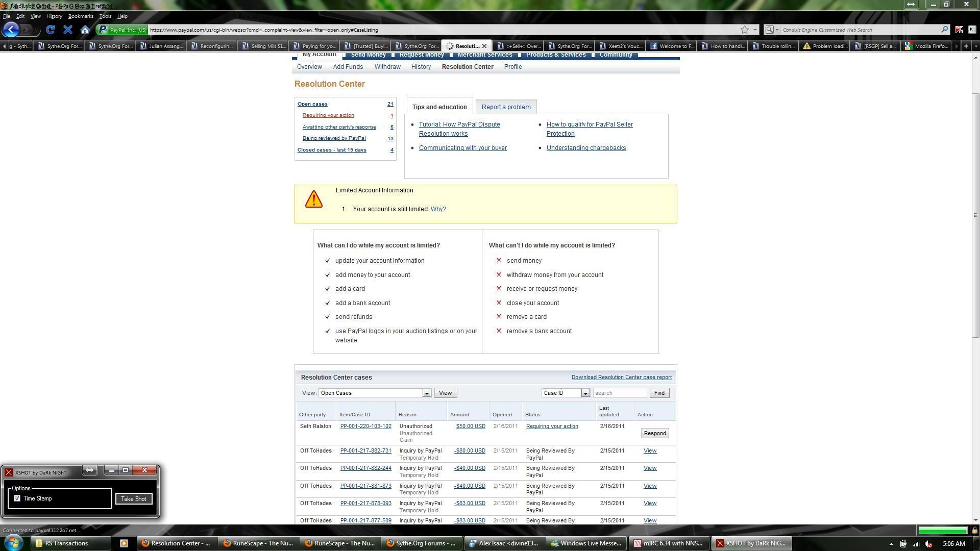The width and height of the screenshot is (980, 551).
Task: Click the search magnifier in the search box
Action: (x=944, y=30)
